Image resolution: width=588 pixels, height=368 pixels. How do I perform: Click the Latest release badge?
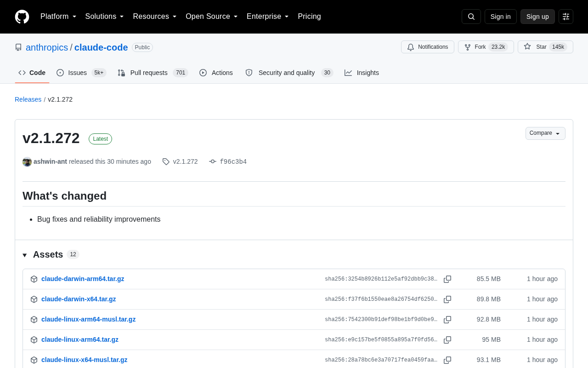coord(100,139)
